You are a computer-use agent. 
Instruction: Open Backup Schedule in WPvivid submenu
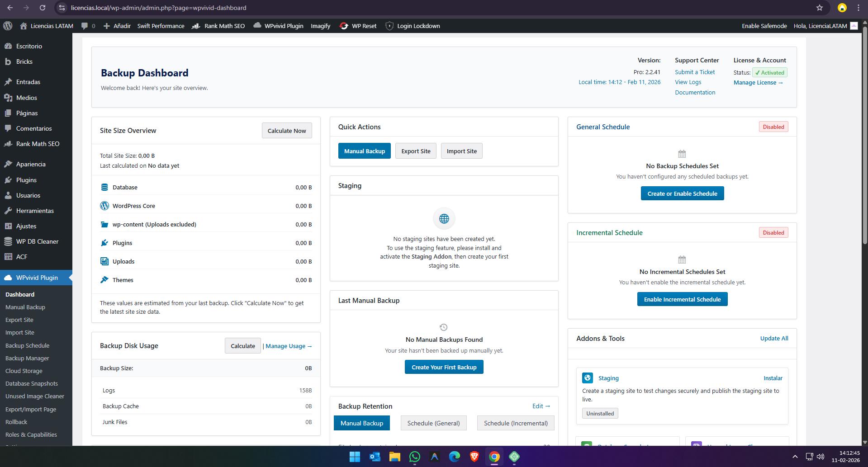point(28,345)
